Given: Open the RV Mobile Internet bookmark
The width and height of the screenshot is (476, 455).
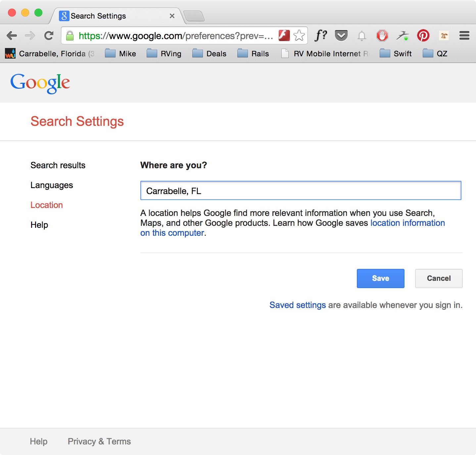Looking at the screenshot, I should coord(325,54).
